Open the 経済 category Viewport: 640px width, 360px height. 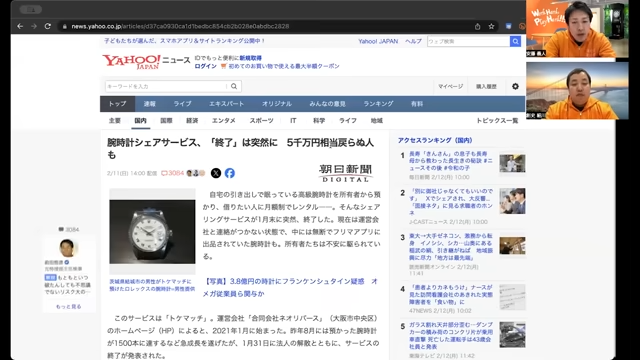[192, 120]
